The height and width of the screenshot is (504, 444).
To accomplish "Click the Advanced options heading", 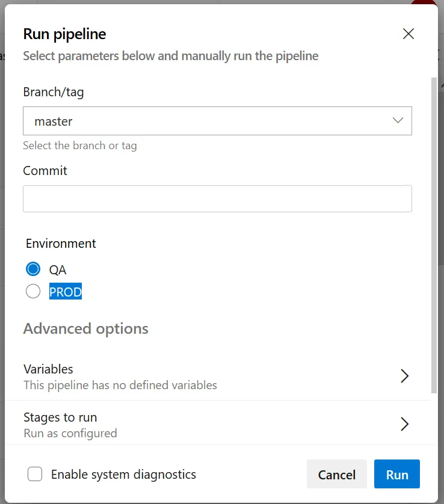I will (x=85, y=329).
